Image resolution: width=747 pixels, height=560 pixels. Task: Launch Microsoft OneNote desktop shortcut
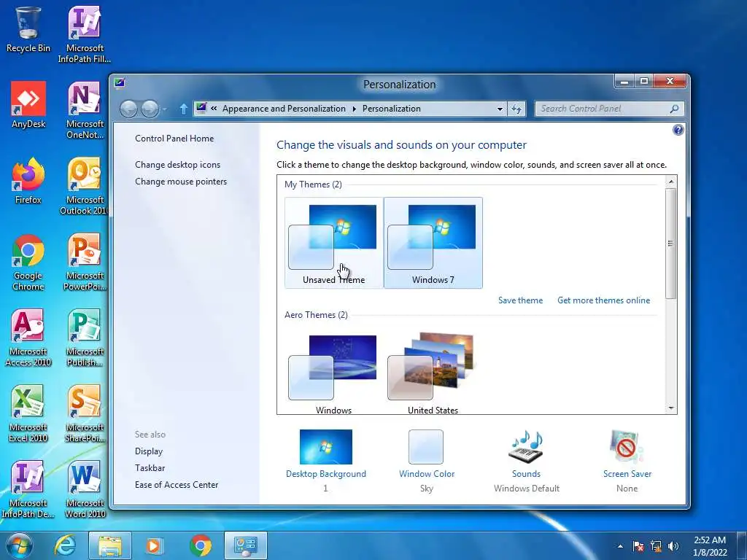85,111
